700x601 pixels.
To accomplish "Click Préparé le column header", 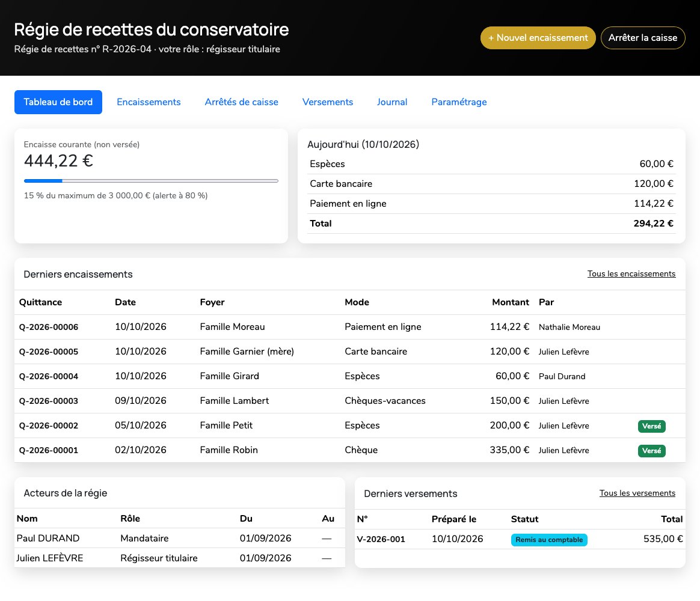I will coord(453,519).
